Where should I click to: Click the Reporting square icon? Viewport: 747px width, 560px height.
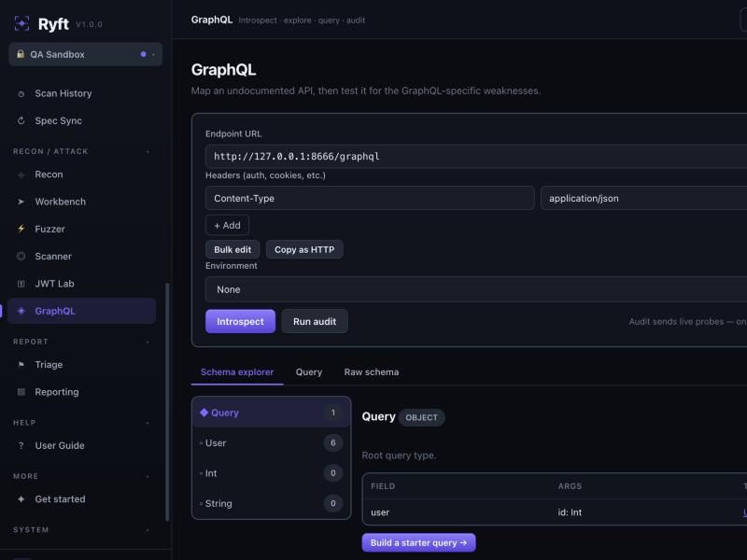(21, 392)
